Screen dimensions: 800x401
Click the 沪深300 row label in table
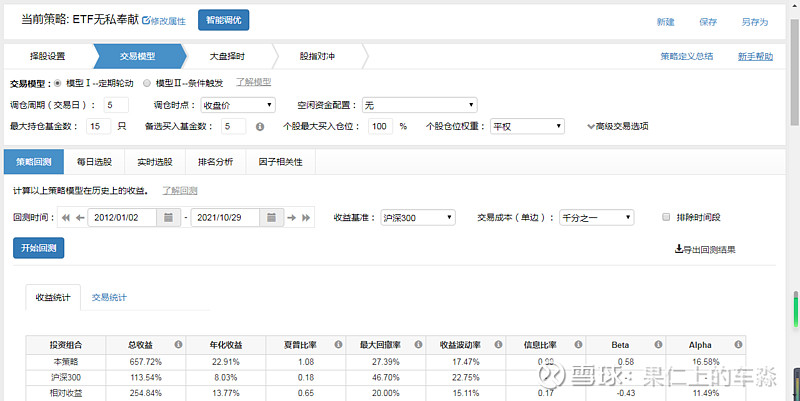click(66, 378)
